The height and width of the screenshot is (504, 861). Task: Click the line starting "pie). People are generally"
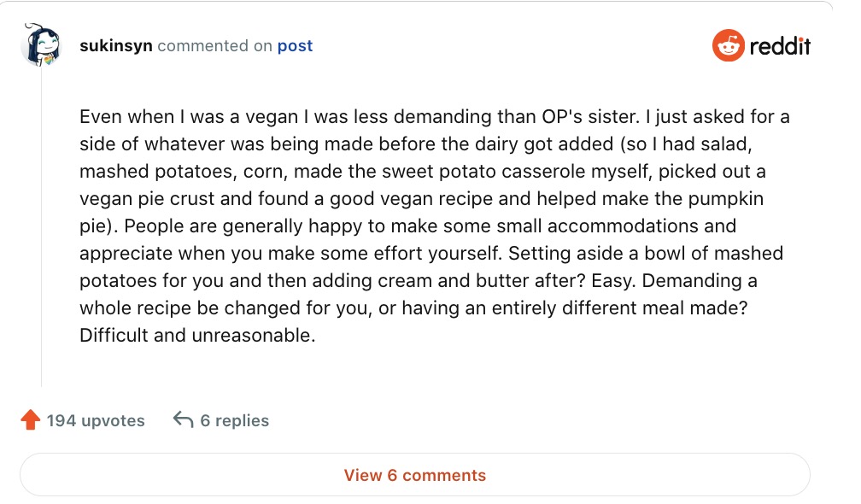pos(407,226)
